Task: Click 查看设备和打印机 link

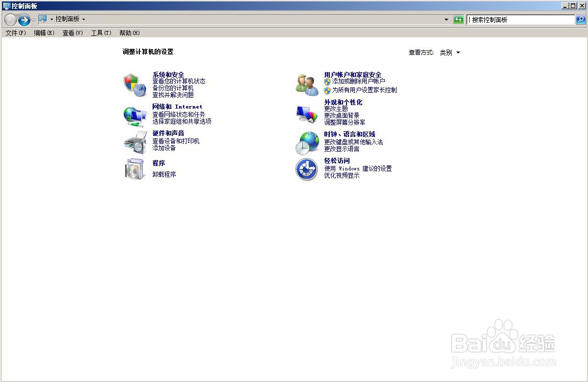Action: 176,141
